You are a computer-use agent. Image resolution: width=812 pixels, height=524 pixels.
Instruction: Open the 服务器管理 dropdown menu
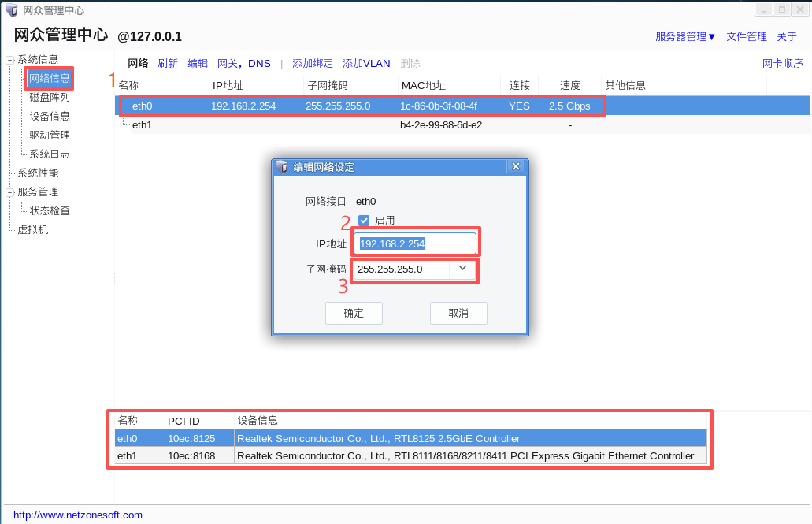[x=685, y=37]
